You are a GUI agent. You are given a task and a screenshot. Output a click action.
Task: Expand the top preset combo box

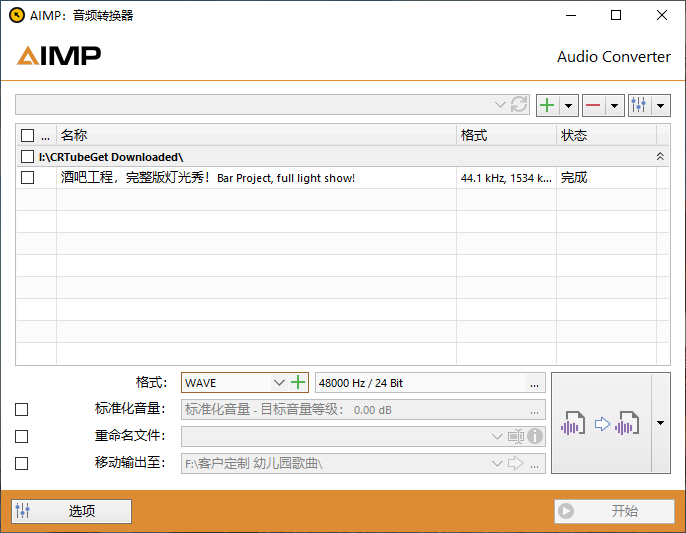coord(500,105)
